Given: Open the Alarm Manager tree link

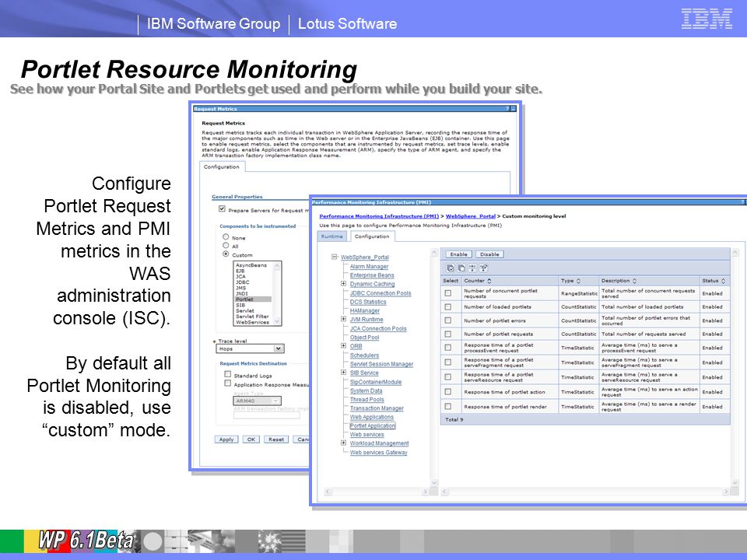Looking at the screenshot, I should pyautogui.click(x=369, y=267).
